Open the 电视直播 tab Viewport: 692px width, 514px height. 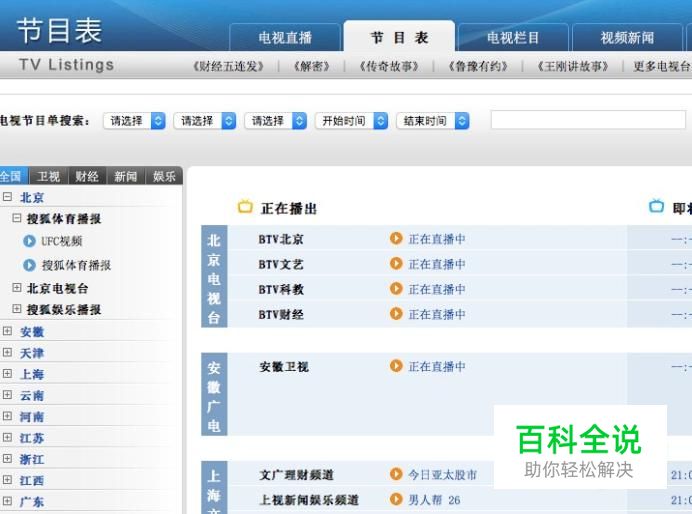(x=285, y=38)
